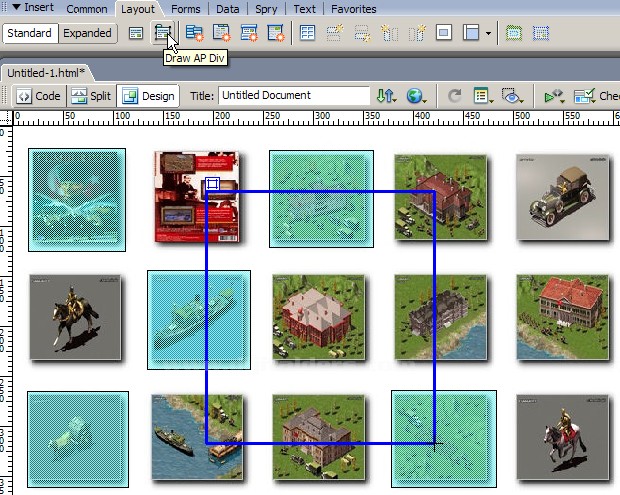Image resolution: width=620 pixels, height=495 pixels.
Task: Click the Frames layout icon
Action: click(x=471, y=33)
